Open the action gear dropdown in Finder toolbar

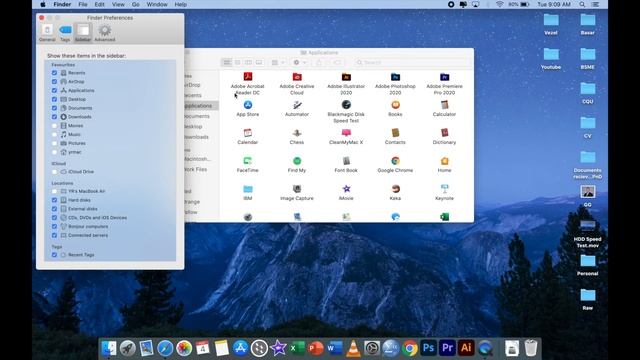(x=300, y=62)
